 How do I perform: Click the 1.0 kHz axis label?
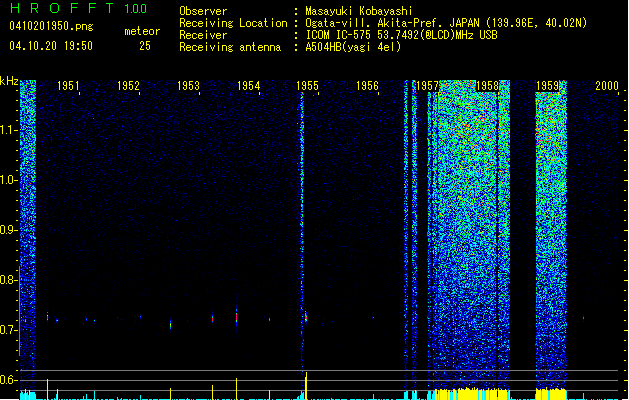[9, 180]
